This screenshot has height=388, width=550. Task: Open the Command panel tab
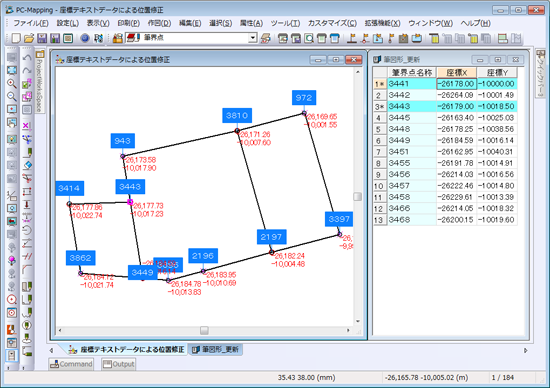click(71, 364)
